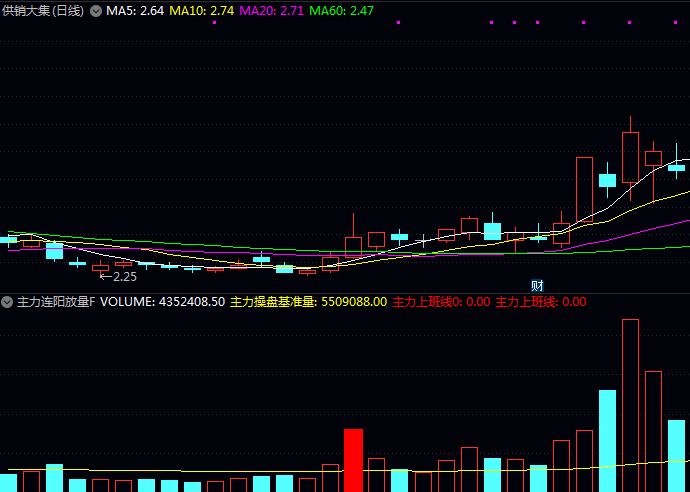The width and height of the screenshot is (690, 492).
Task: Open the 主力连阳放量F indicator name
Action: pos(56,301)
